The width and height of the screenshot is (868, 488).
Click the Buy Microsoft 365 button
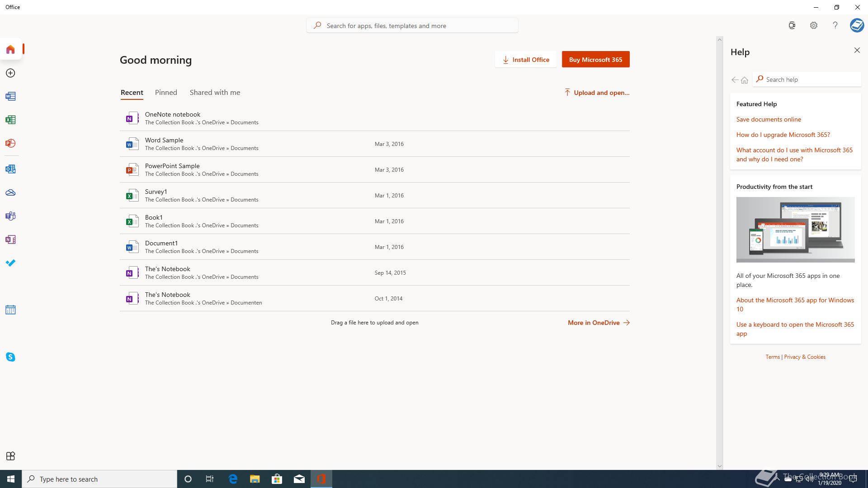click(596, 60)
